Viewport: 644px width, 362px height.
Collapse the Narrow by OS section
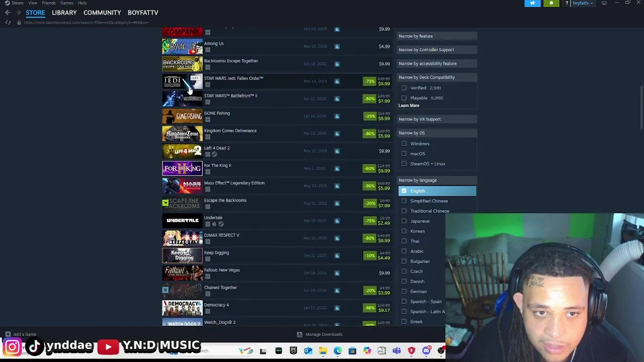pyautogui.click(x=437, y=133)
